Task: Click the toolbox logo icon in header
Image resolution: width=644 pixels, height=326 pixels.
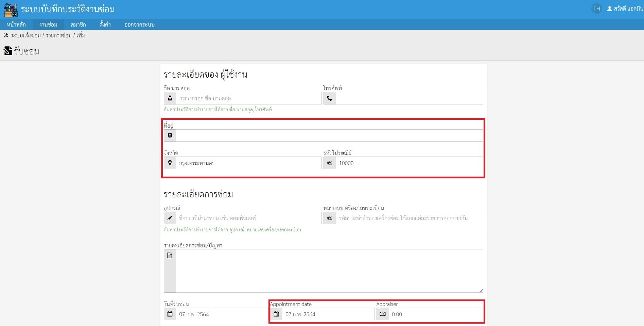Action: (11, 10)
